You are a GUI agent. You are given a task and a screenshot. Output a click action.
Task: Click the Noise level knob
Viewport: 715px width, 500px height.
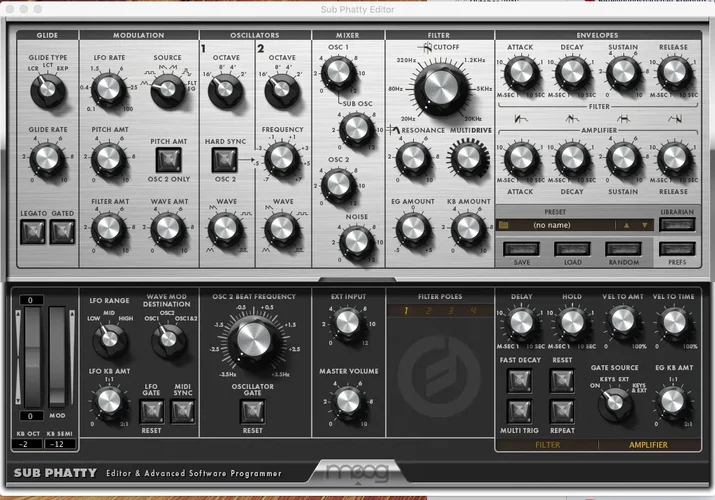(357, 242)
